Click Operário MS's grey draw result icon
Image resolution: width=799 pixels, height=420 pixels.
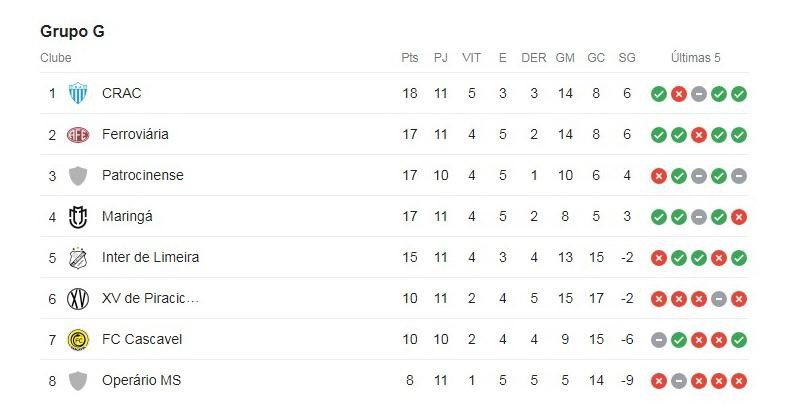[x=679, y=381]
